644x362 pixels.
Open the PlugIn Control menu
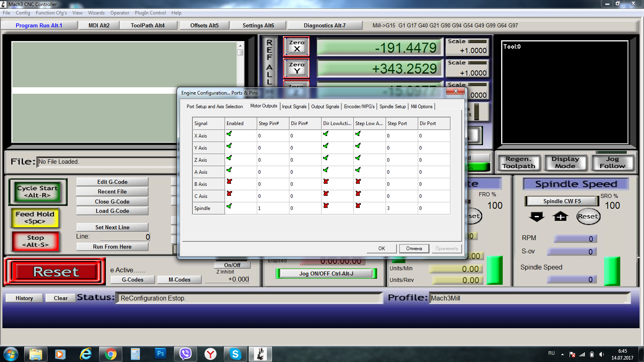tap(150, 13)
